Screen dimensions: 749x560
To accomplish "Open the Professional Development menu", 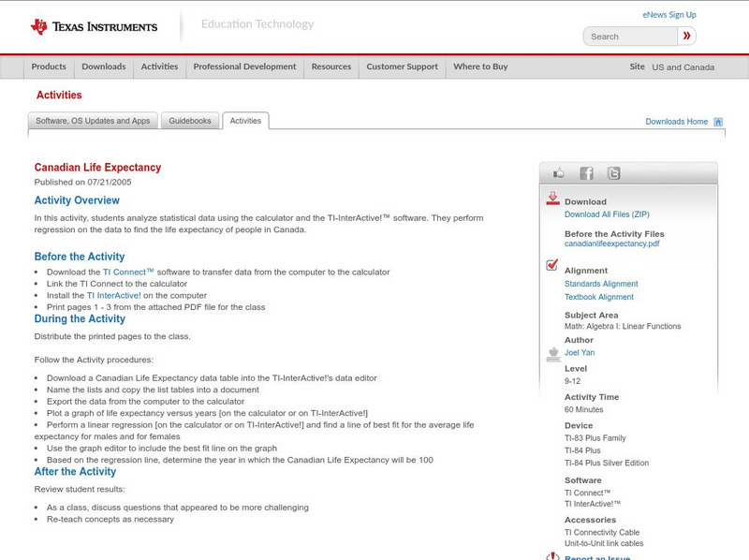I will point(244,66).
